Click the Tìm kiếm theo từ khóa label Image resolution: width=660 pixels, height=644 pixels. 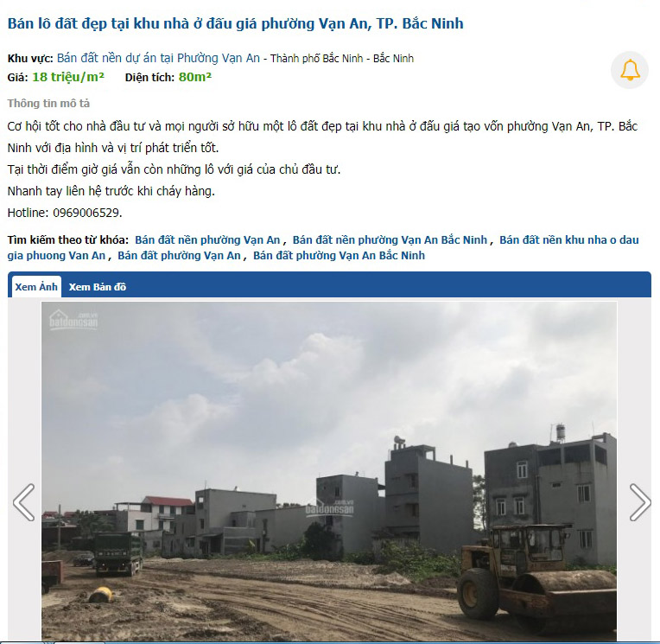(x=67, y=240)
